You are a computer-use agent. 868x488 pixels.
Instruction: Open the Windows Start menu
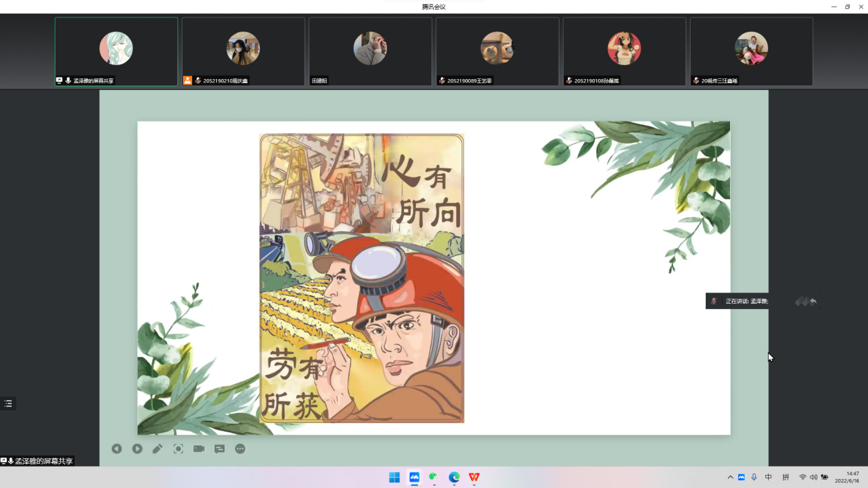coord(394,477)
